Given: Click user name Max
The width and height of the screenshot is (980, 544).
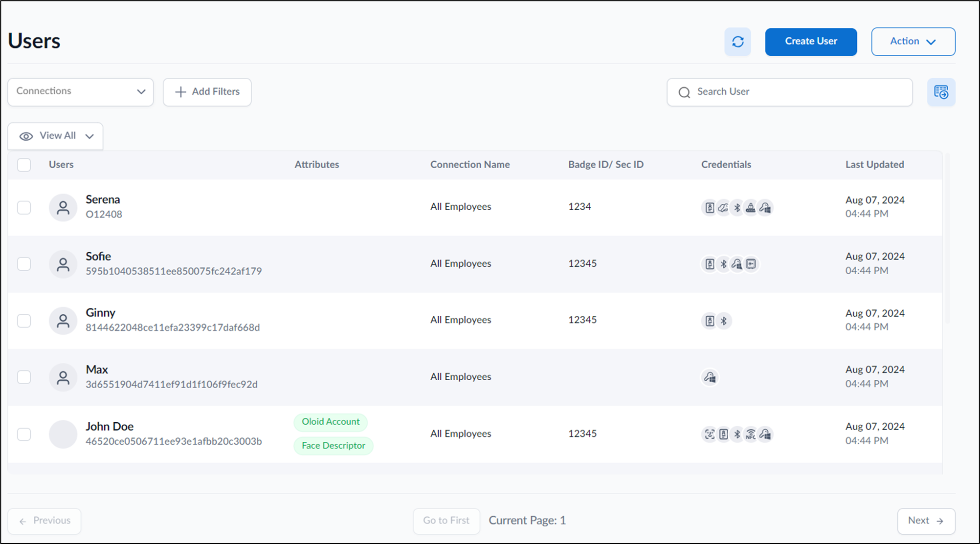Looking at the screenshot, I should [97, 370].
